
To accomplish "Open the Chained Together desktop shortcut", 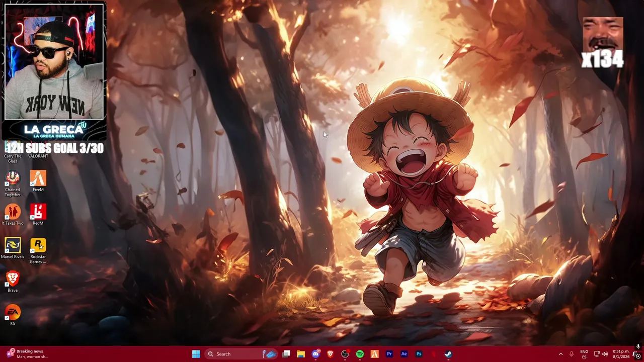I will (13, 184).
